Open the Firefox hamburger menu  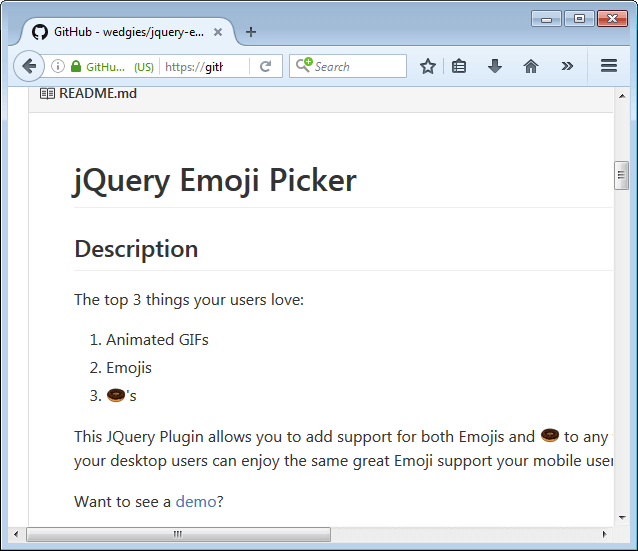pyautogui.click(x=609, y=66)
